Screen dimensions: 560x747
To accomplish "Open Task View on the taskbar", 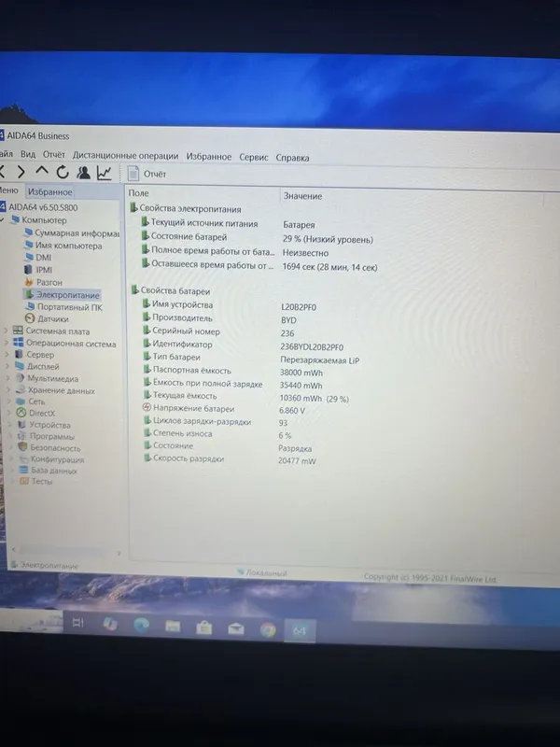I will coord(77,622).
